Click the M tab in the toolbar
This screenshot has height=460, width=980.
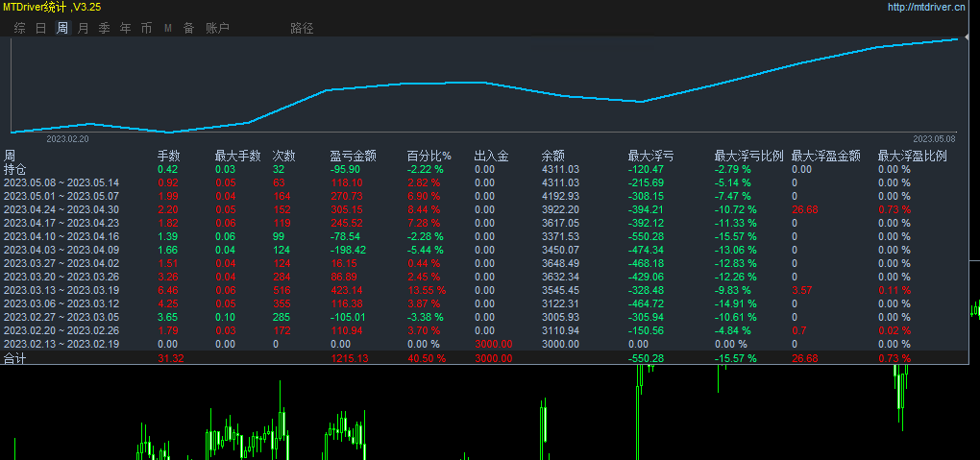pos(168,28)
